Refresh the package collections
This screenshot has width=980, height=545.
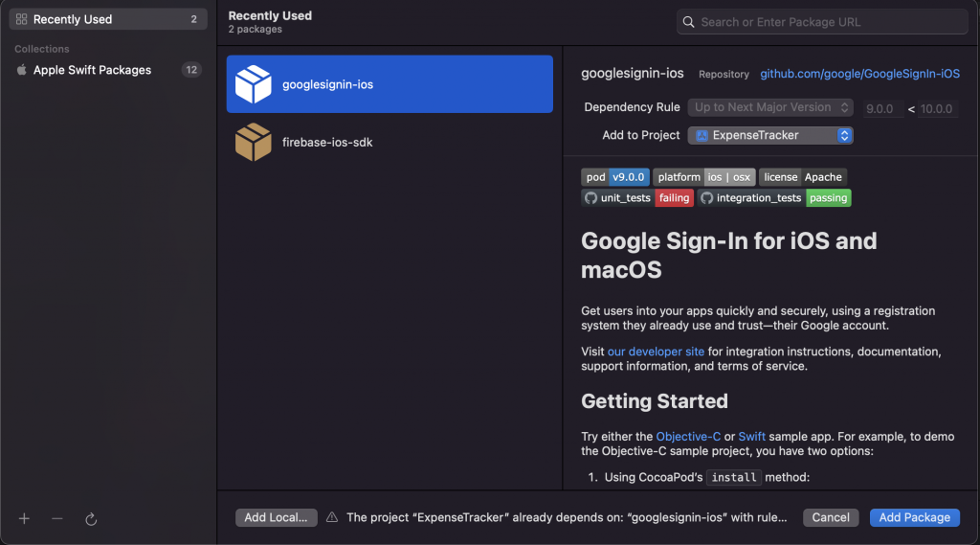point(91,519)
